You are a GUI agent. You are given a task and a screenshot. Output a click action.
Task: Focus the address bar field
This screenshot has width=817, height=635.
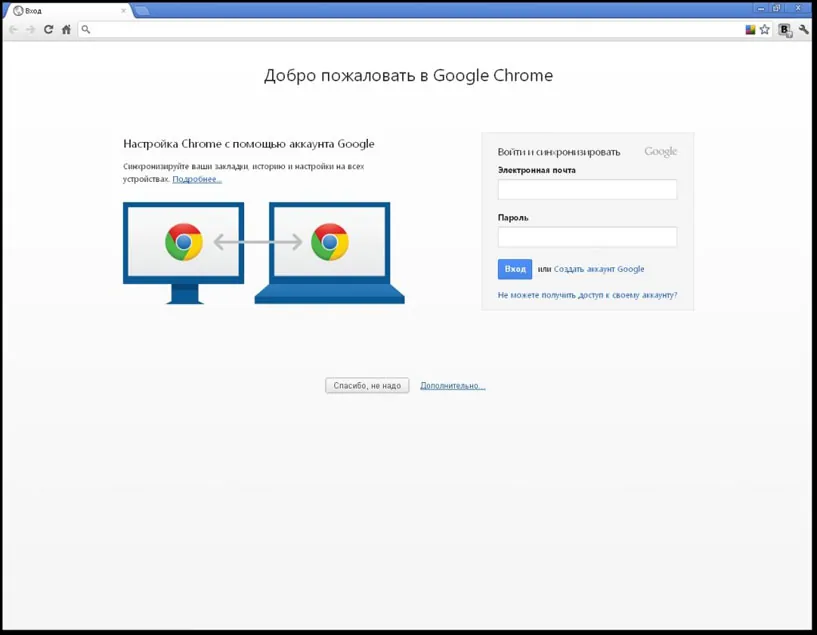coord(417,30)
